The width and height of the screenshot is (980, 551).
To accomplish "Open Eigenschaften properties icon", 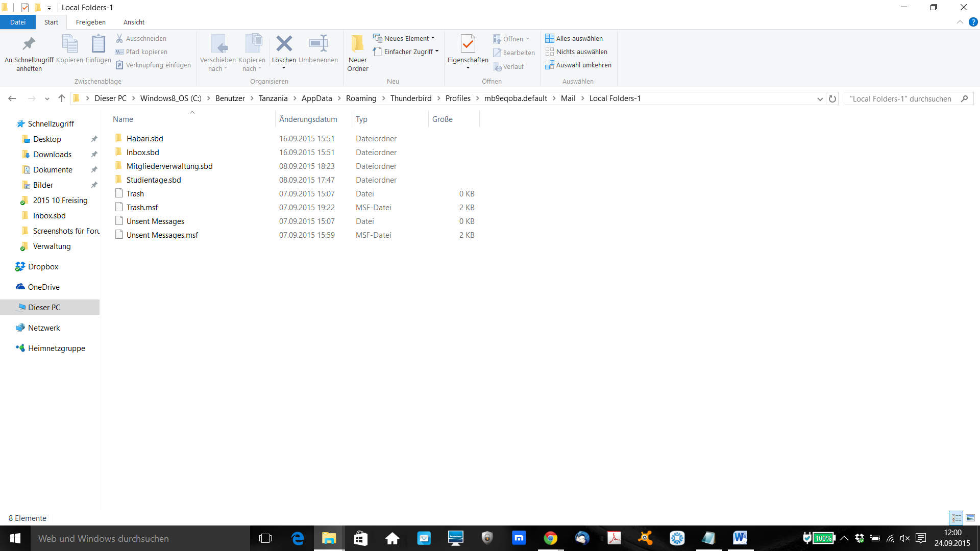I will click(468, 44).
